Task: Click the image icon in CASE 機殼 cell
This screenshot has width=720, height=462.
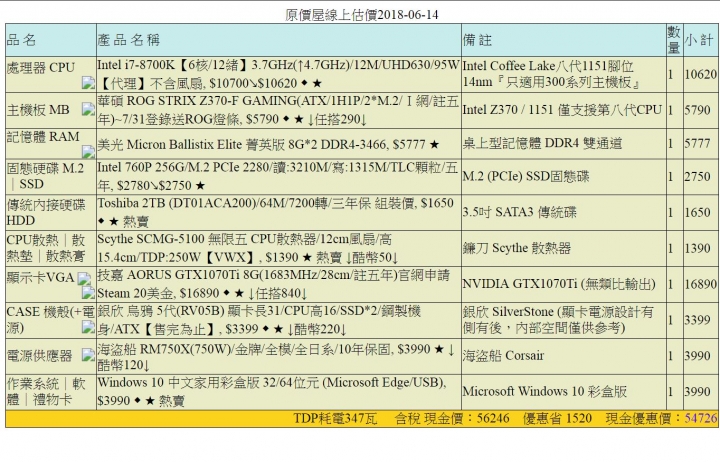Action: [x=88, y=327]
